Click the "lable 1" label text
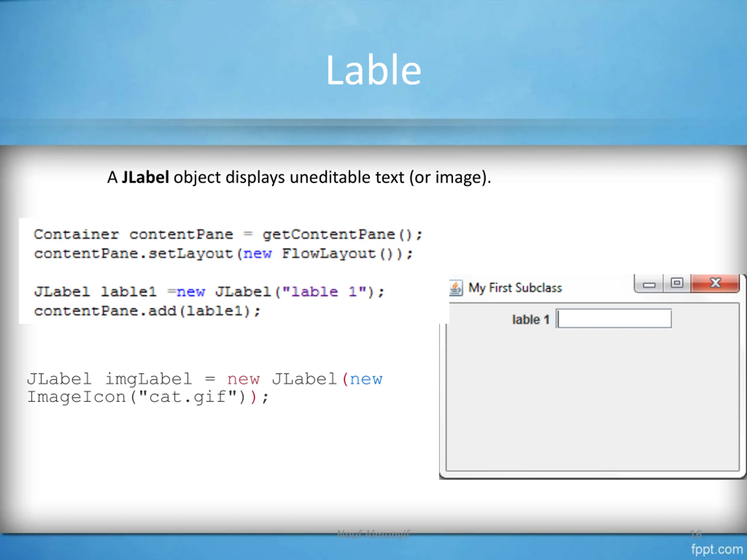 click(x=531, y=319)
